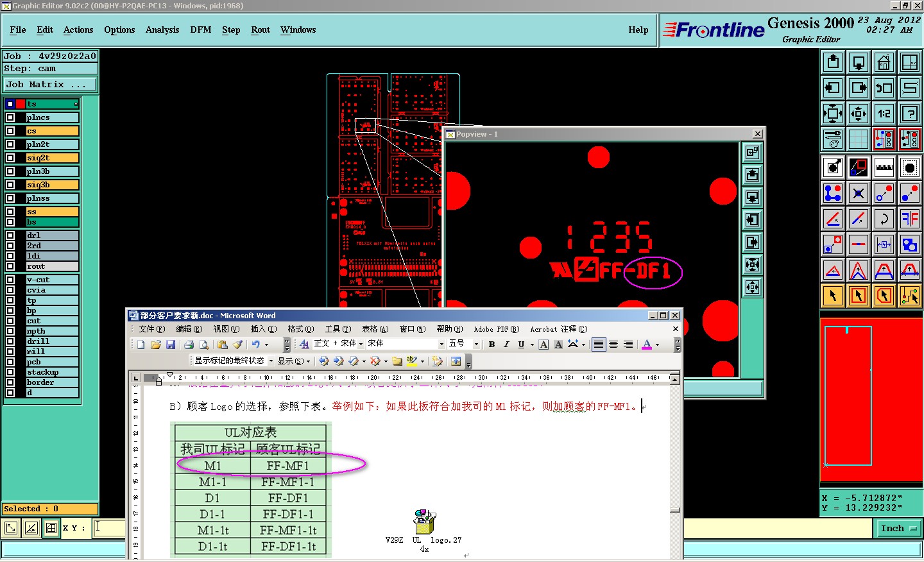Click the red overview navigation panel
Viewport: 924px width, 562px height.
(x=871, y=400)
